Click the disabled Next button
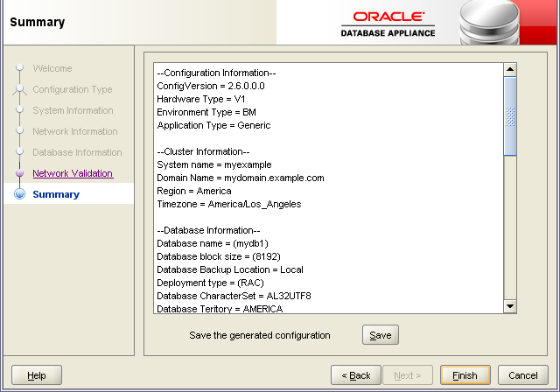The image size is (560, 392). pyautogui.click(x=408, y=374)
